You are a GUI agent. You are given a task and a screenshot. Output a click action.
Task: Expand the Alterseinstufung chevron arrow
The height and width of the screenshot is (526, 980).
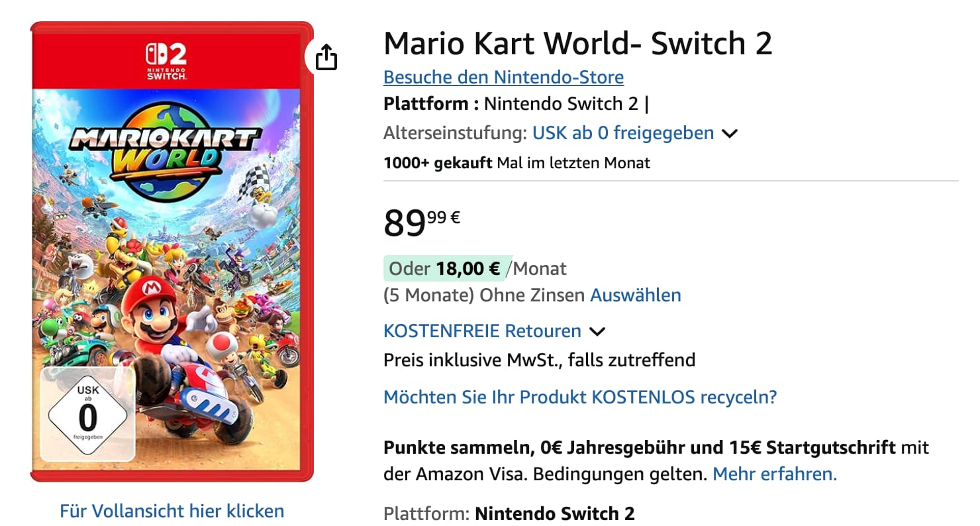(x=729, y=133)
